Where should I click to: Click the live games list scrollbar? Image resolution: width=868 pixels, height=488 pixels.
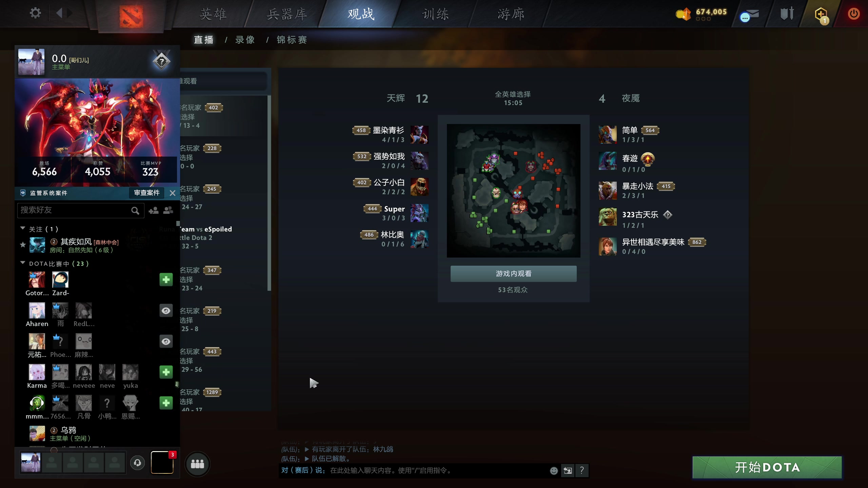coord(269,193)
